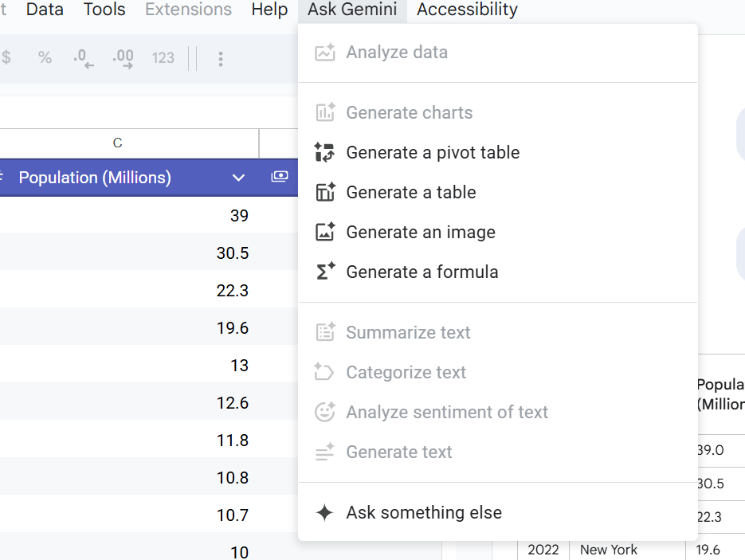745x560 pixels.
Task: Click the Generate an image icon
Action: (324, 233)
